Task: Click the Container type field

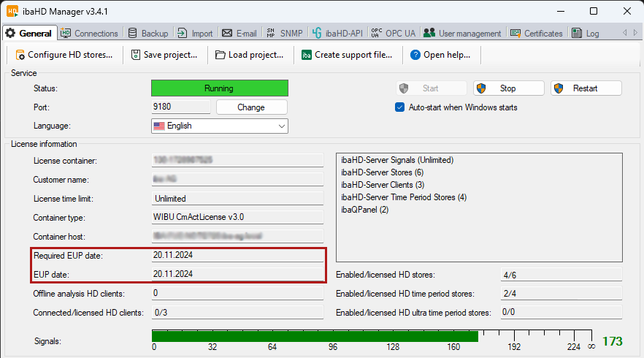Action: pos(237,217)
